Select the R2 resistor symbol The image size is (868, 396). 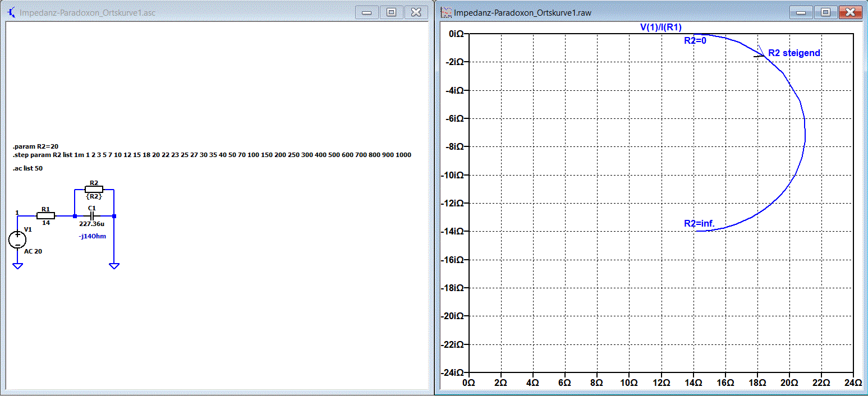[94, 190]
